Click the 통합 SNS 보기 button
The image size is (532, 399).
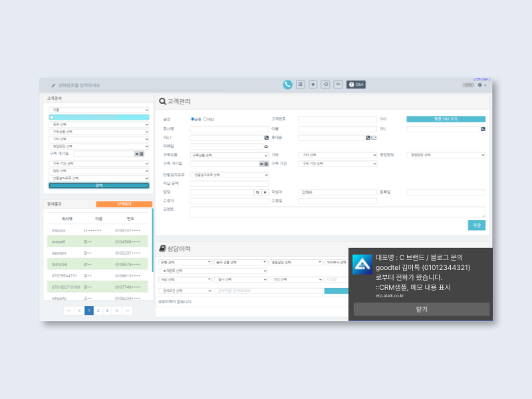[x=446, y=119]
